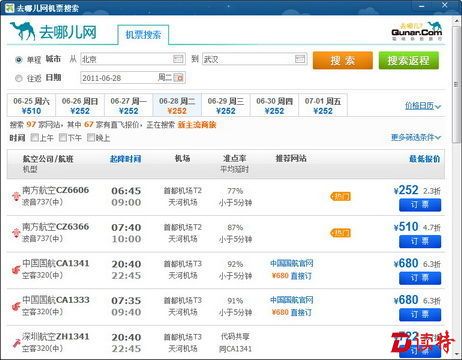462x360 pixels.
Task: Select the 06-30 周四 ¥252 date tab
Action: (274, 105)
